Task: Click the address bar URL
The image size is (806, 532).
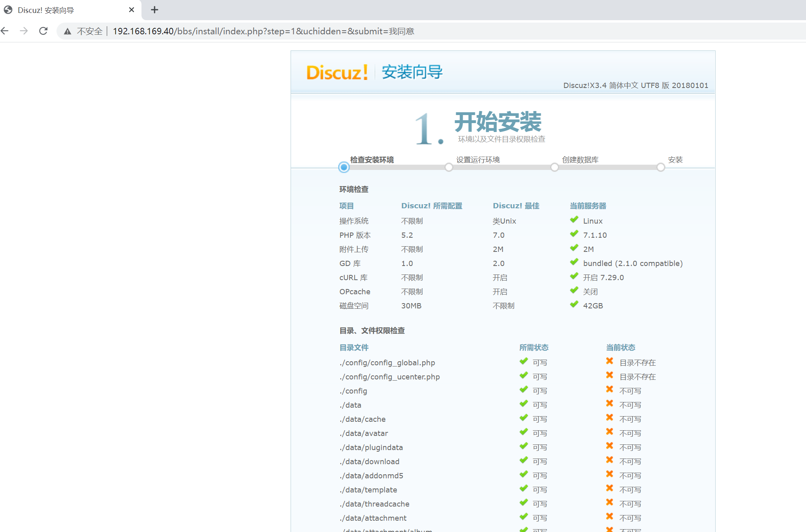Action: 263,31
